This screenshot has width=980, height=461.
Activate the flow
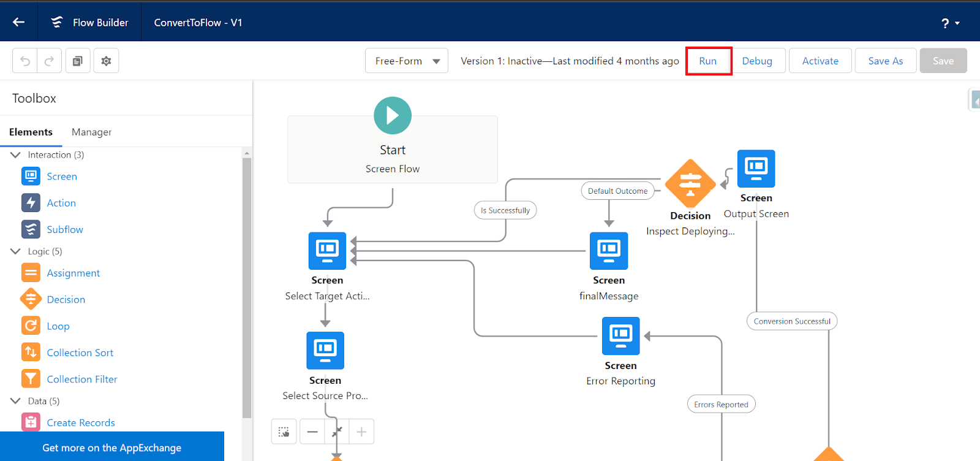coord(820,61)
